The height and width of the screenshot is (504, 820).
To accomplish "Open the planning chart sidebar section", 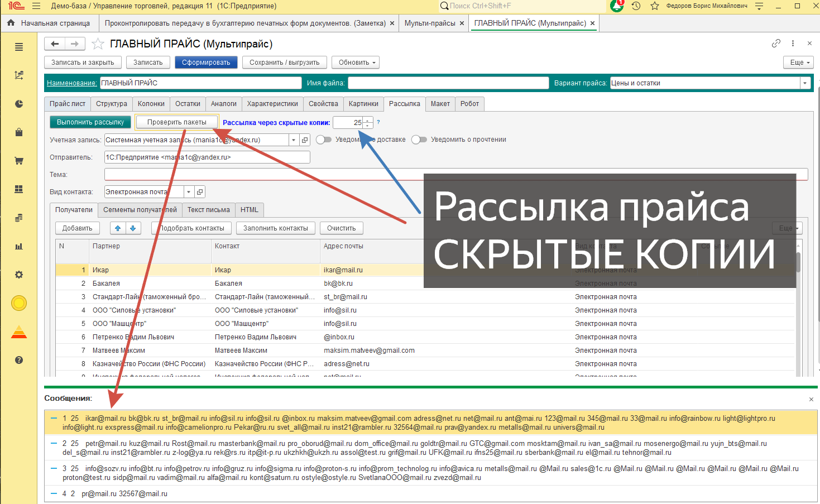I will [x=19, y=75].
